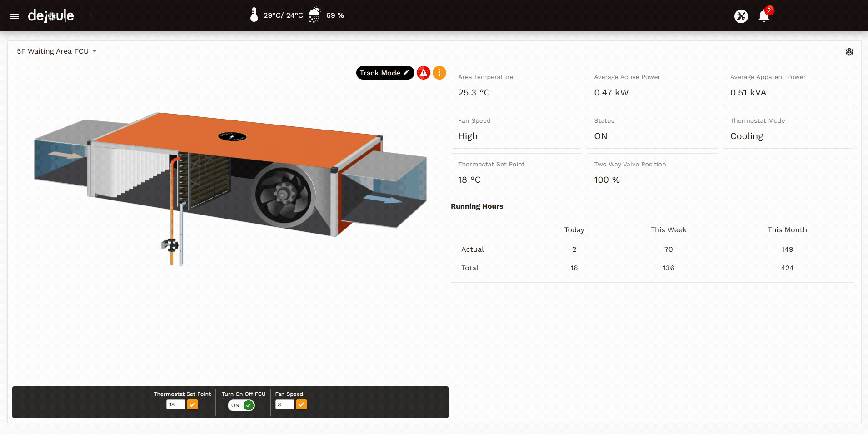Click the Actual row label
Image resolution: width=868 pixels, height=434 pixels.
pos(473,249)
